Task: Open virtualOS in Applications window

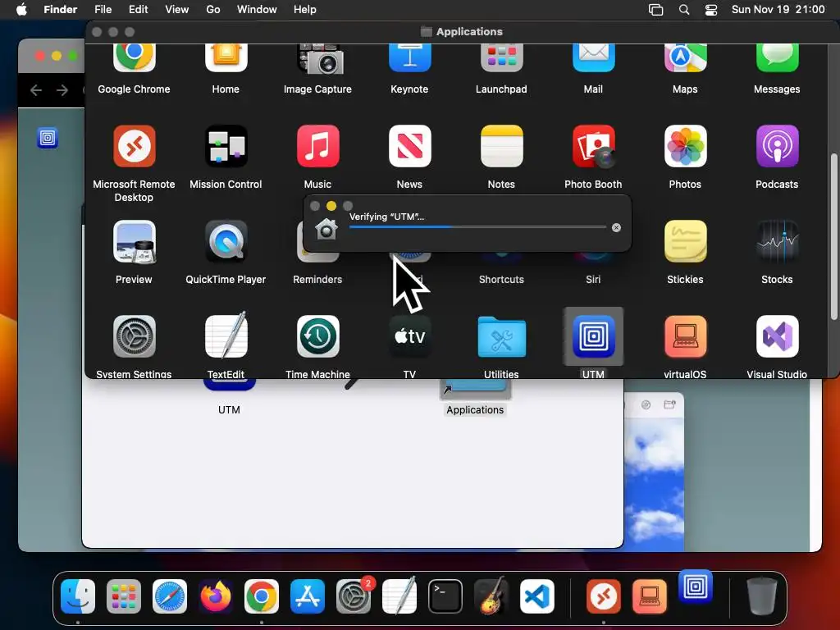Action: [x=685, y=336]
